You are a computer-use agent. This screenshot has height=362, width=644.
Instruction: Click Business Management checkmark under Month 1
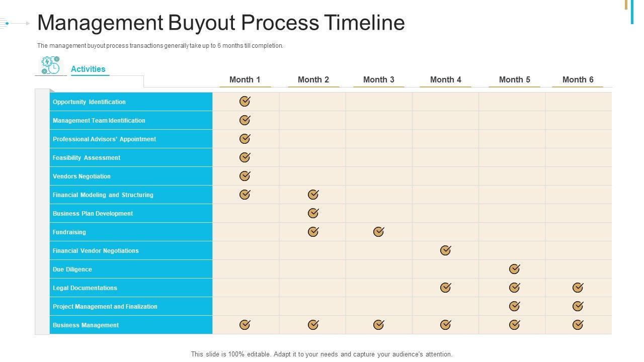pyautogui.click(x=245, y=325)
